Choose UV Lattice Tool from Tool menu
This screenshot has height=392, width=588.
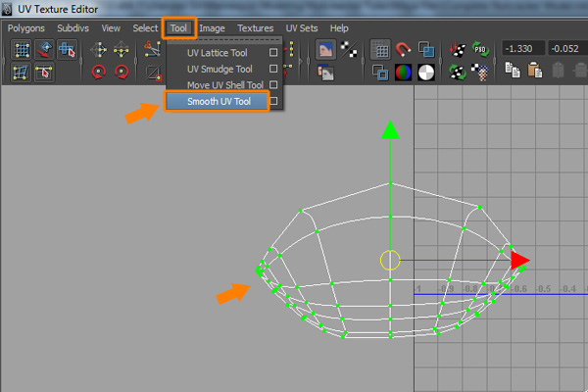click(218, 53)
